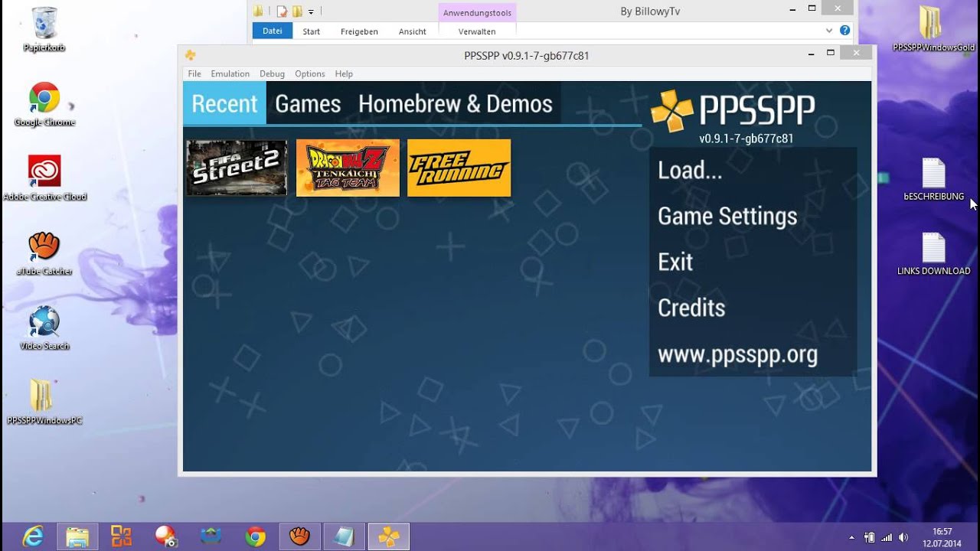Open the Verwalten ribbon tab in Explorer
The width and height of the screenshot is (980, 551).
pyautogui.click(x=477, y=31)
